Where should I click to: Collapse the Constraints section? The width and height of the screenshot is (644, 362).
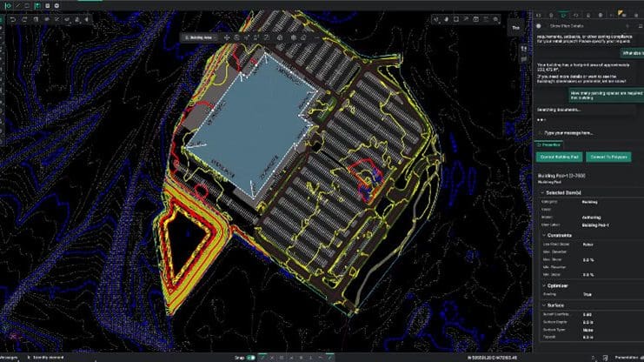(x=543, y=235)
